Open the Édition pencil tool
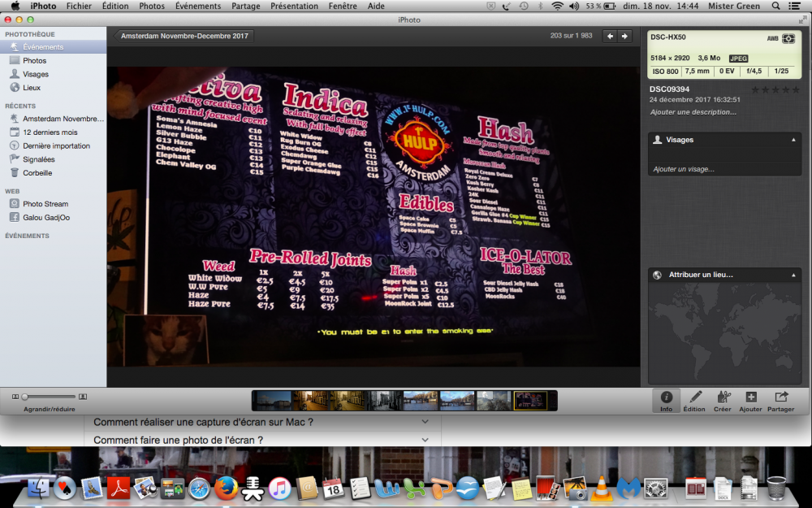This screenshot has width=812, height=508. pos(694,401)
